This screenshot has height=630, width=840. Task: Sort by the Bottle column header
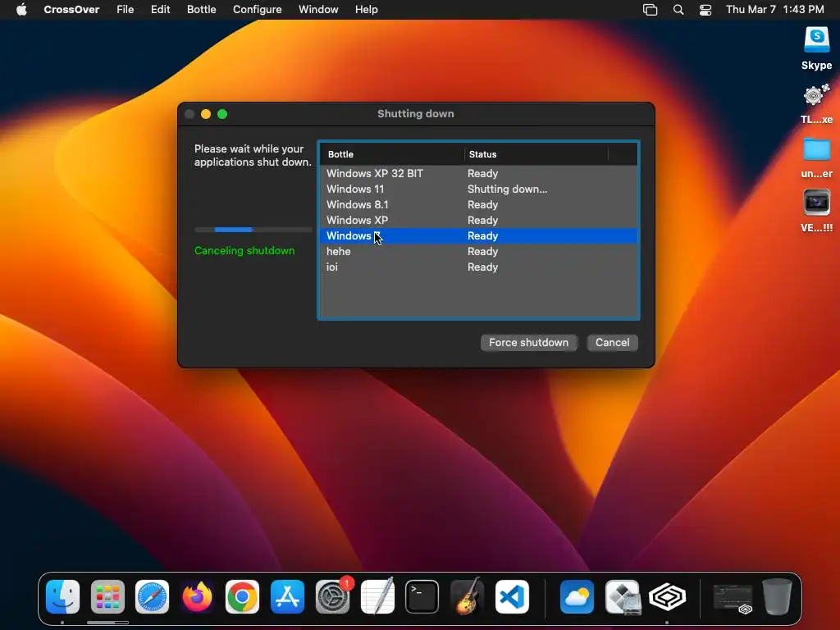(x=392, y=154)
